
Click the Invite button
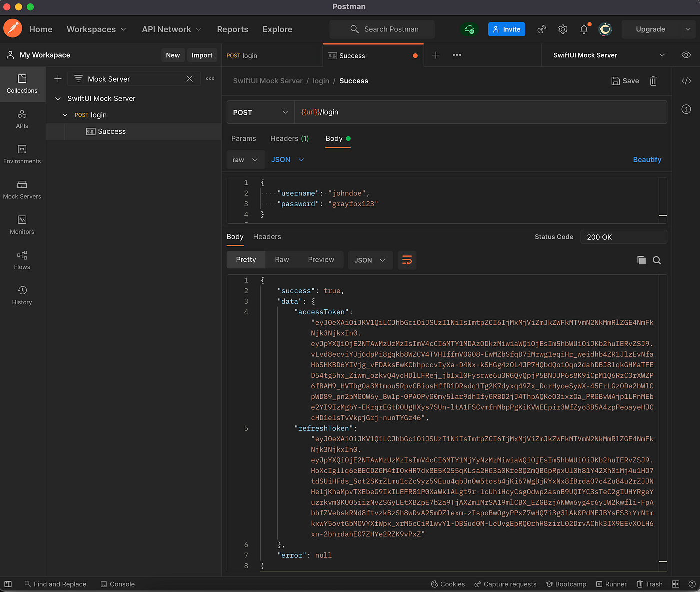click(x=506, y=29)
